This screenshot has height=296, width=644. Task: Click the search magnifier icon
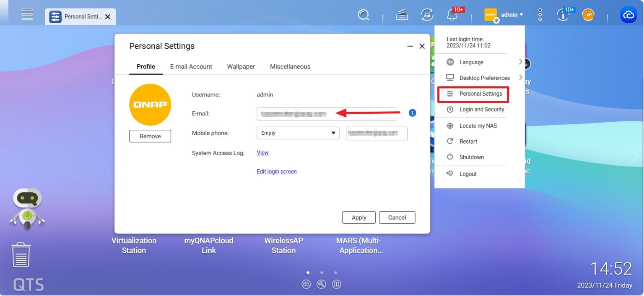(x=364, y=15)
